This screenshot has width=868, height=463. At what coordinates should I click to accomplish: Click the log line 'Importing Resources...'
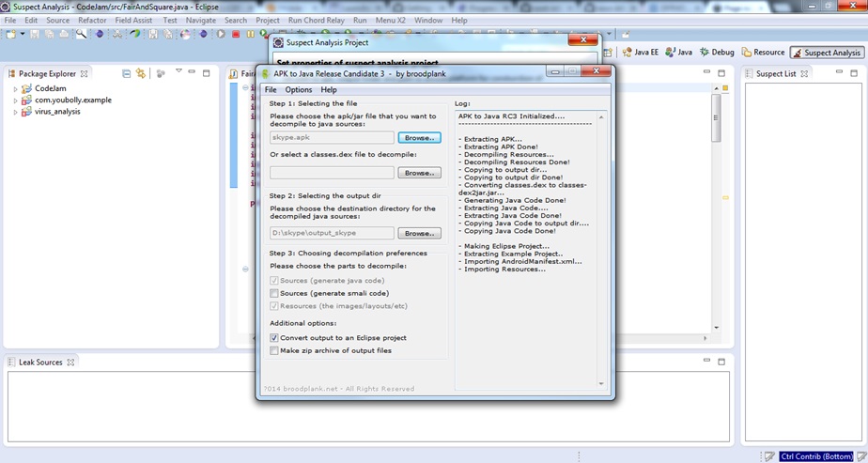pyautogui.click(x=502, y=270)
